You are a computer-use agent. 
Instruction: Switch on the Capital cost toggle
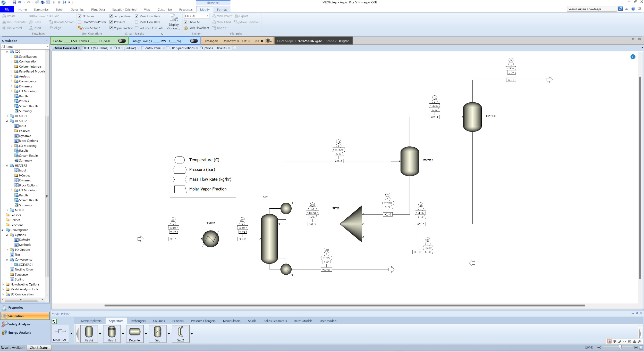tap(122, 41)
